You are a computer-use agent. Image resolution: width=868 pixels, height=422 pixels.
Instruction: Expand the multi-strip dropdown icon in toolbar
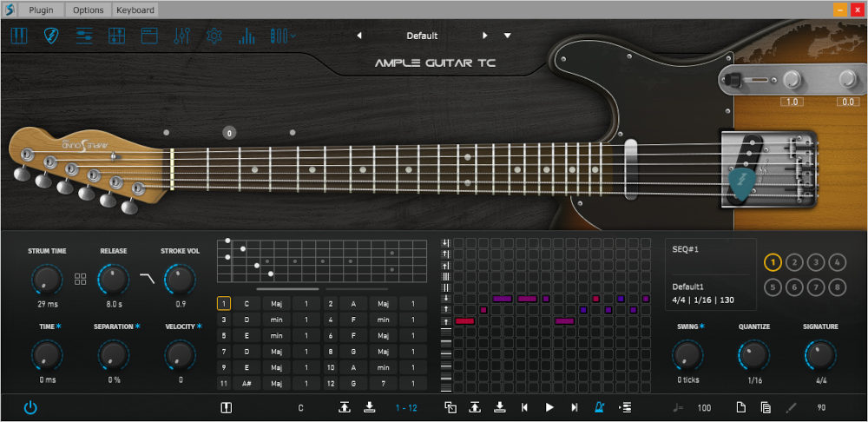pos(282,36)
